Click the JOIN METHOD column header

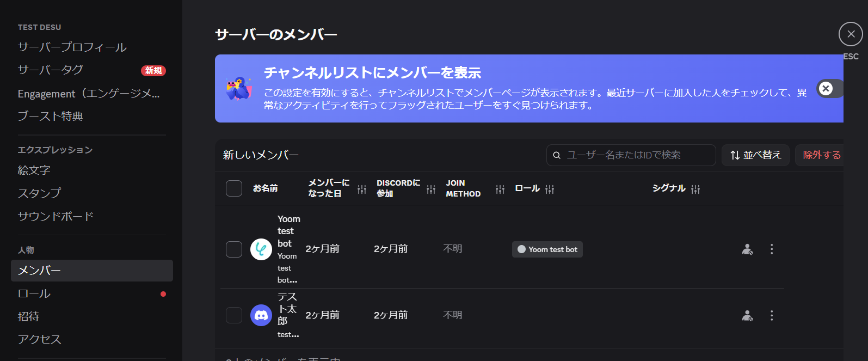point(463,188)
